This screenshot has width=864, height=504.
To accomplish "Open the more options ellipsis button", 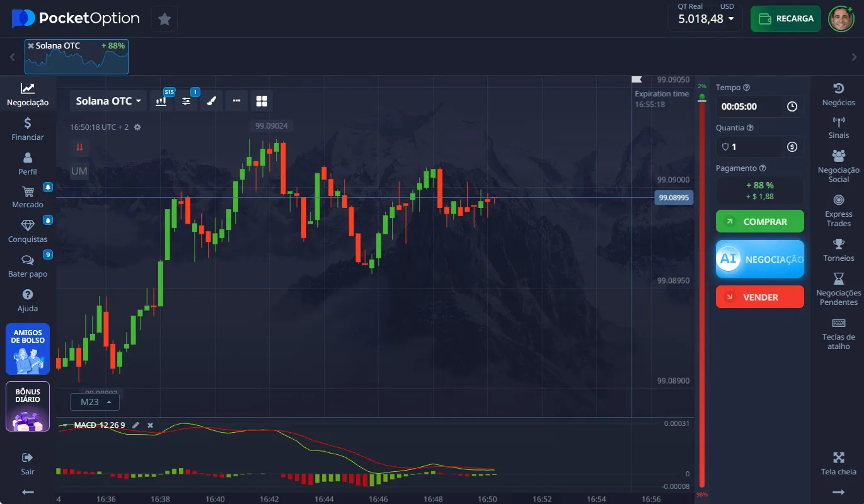I will pos(236,101).
